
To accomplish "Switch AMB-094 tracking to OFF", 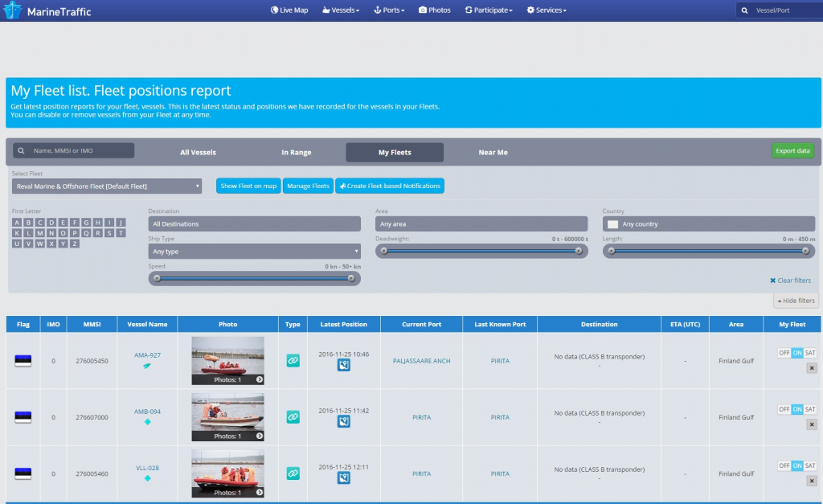I will pyautogui.click(x=784, y=409).
